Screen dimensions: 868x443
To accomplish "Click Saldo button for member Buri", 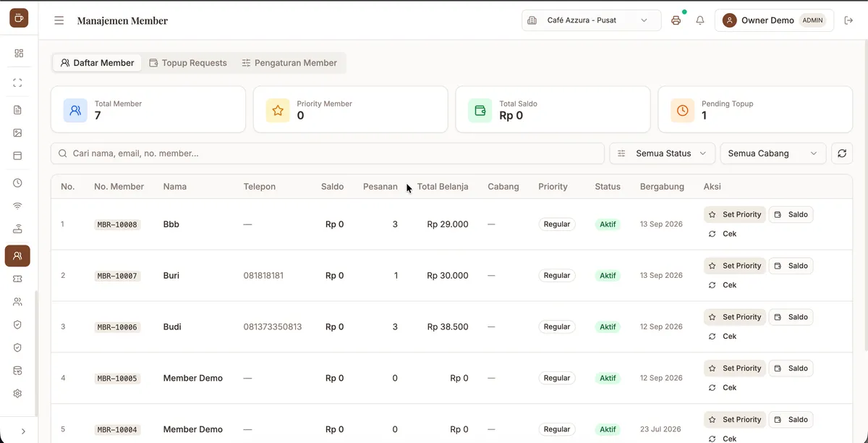I will tap(791, 266).
